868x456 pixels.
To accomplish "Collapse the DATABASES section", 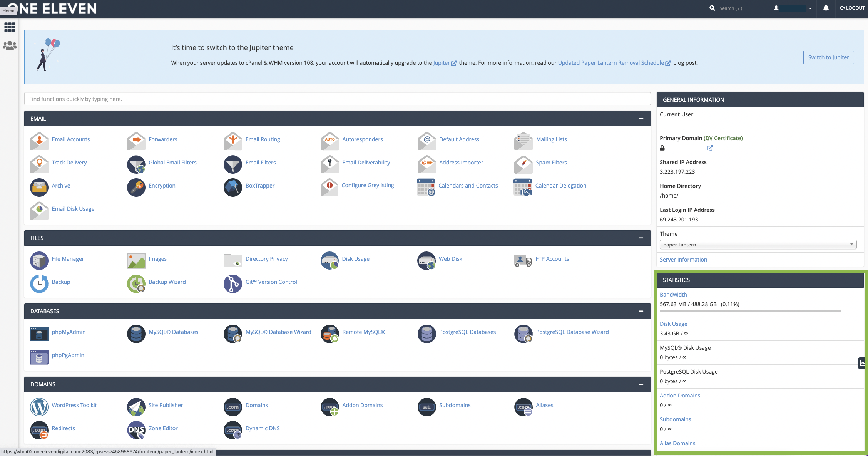I will tap(641, 311).
